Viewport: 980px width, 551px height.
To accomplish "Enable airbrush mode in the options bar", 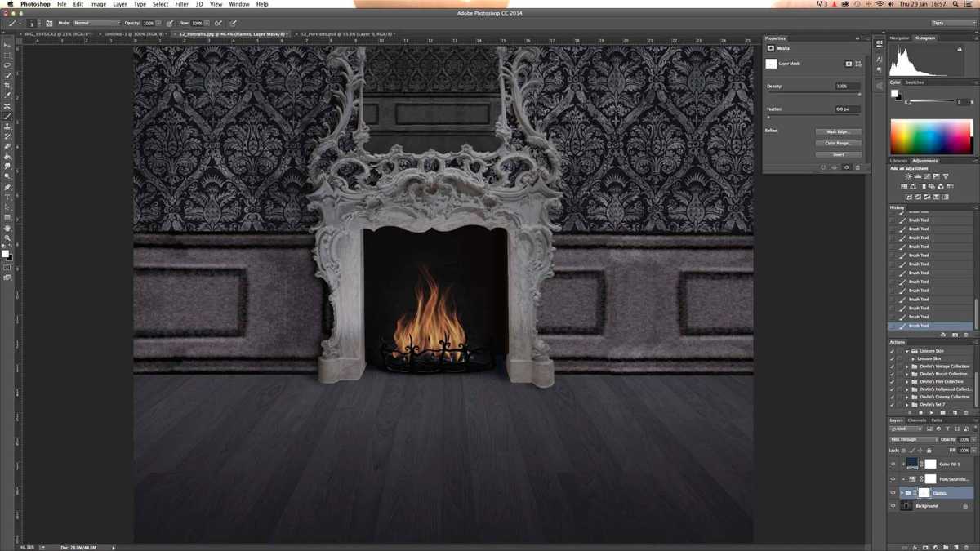I will 219,24.
